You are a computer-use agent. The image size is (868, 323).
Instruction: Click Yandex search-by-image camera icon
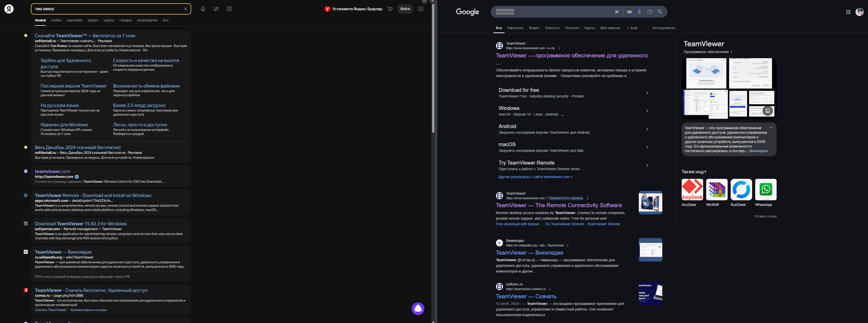229,9
